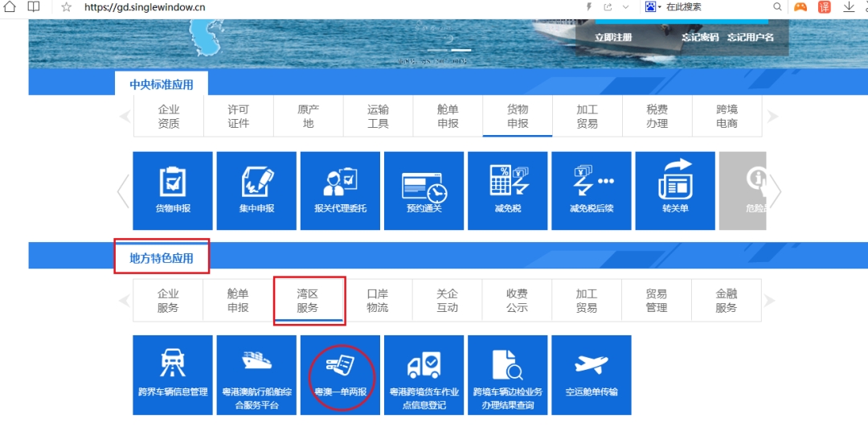Open 粤港跨境货车作业点信息登记 tile
The height and width of the screenshot is (439, 868).
[x=424, y=375]
